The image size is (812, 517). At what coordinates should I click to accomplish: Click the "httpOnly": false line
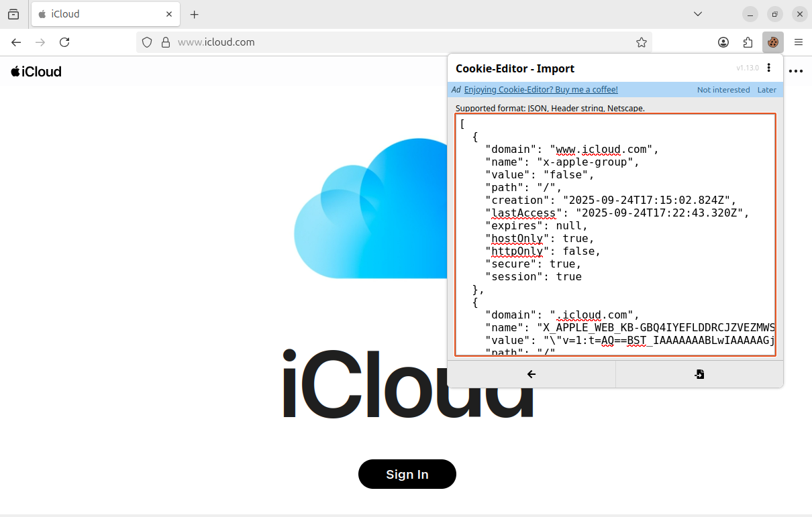[x=543, y=251]
